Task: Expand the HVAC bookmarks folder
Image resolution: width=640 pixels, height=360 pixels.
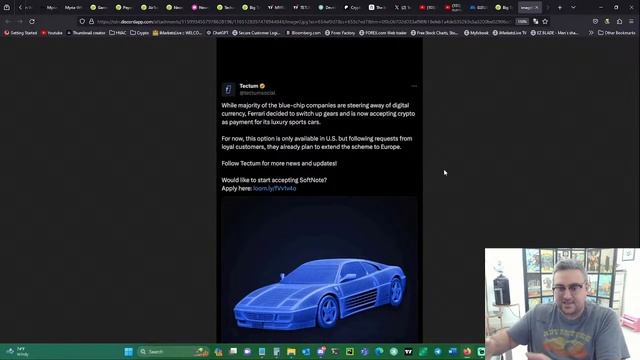Action: pos(118,33)
